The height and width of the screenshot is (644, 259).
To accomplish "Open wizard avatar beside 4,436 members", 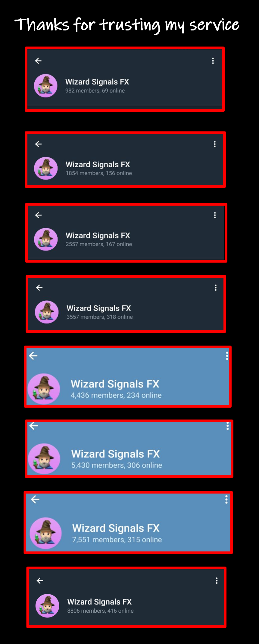I will [44, 389].
